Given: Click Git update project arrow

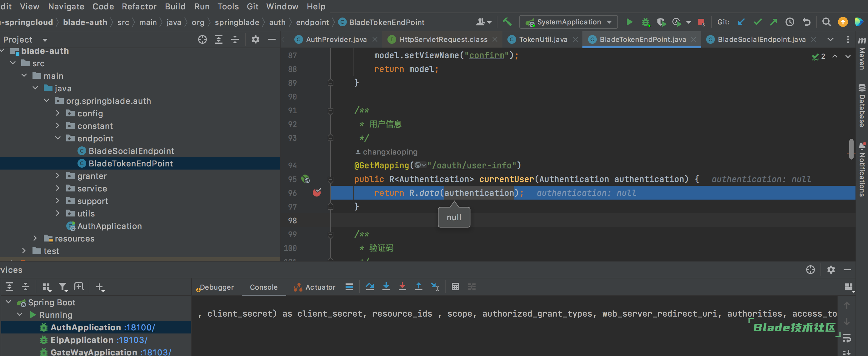Looking at the screenshot, I should pos(741,22).
